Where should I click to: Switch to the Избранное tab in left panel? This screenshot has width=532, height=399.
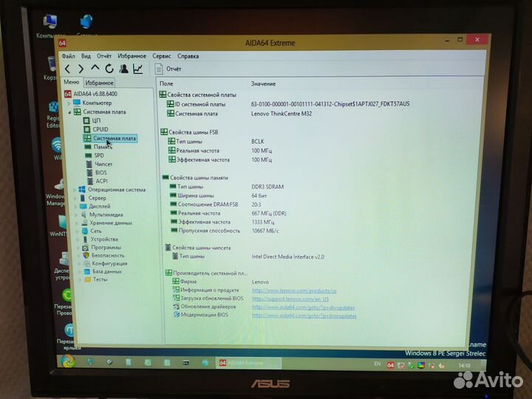tap(100, 83)
